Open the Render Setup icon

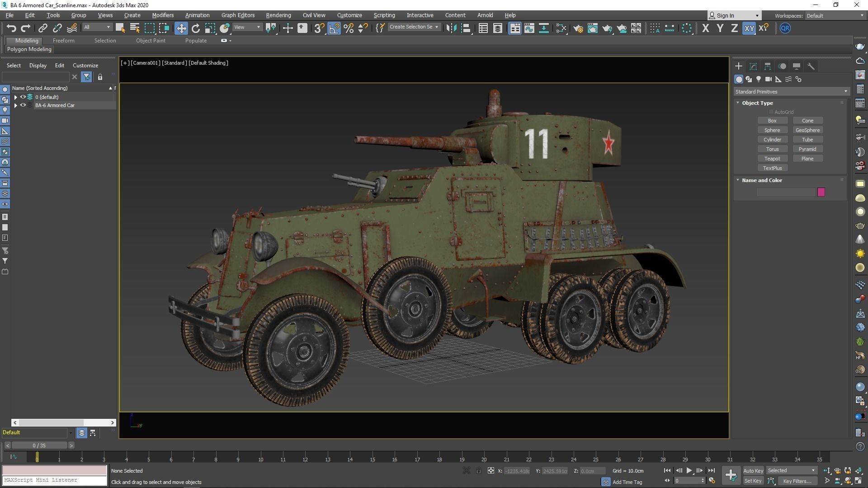(578, 28)
